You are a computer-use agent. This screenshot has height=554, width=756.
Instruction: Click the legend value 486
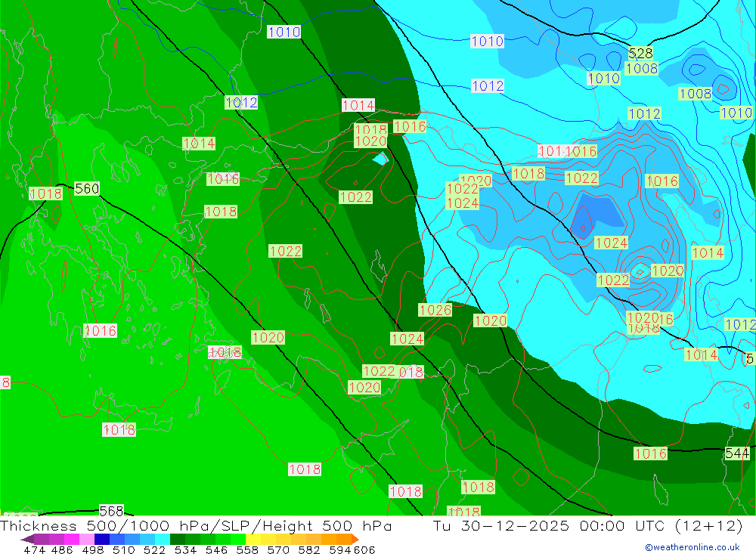point(62,549)
